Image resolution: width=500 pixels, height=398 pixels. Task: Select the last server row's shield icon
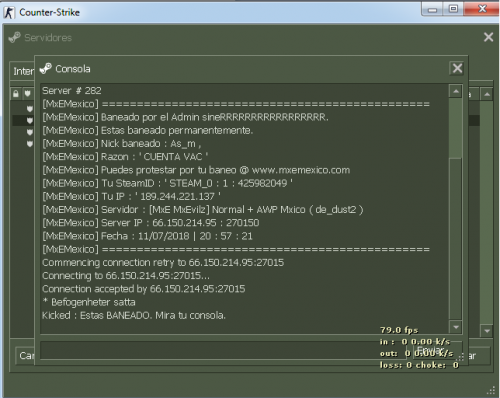click(30, 144)
